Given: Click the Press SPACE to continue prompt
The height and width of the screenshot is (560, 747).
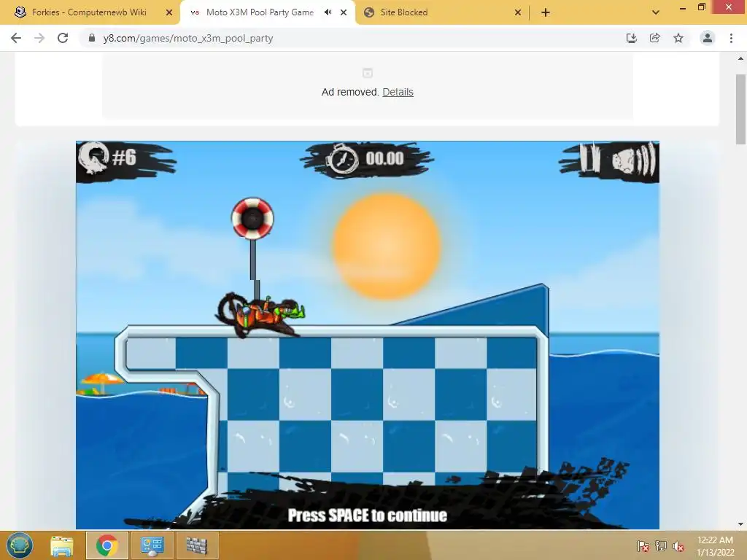Looking at the screenshot, I should [368, 516].
